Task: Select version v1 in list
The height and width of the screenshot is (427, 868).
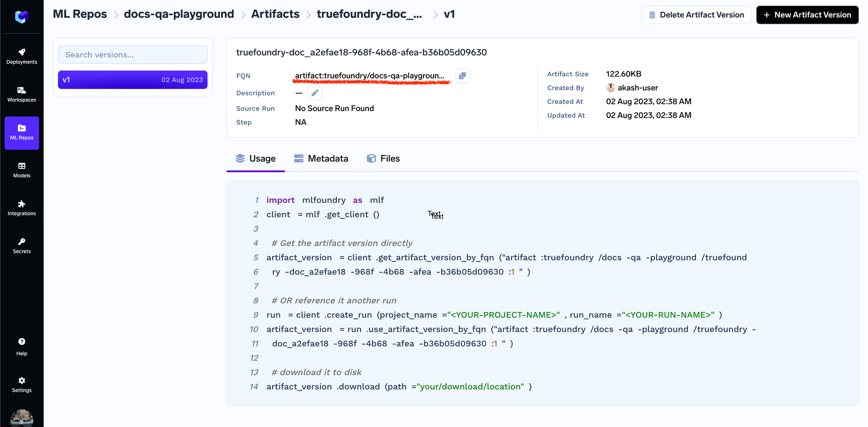Action: (133, 80)
